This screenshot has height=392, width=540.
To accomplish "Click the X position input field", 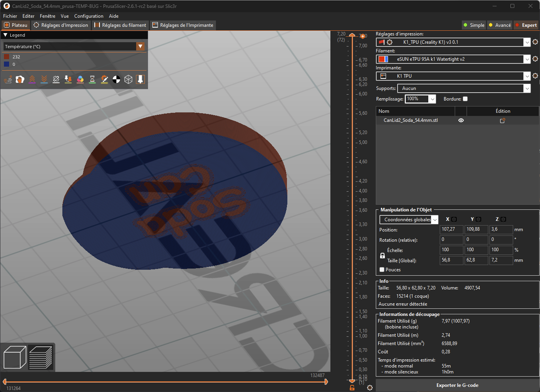I will click(451, 229).
